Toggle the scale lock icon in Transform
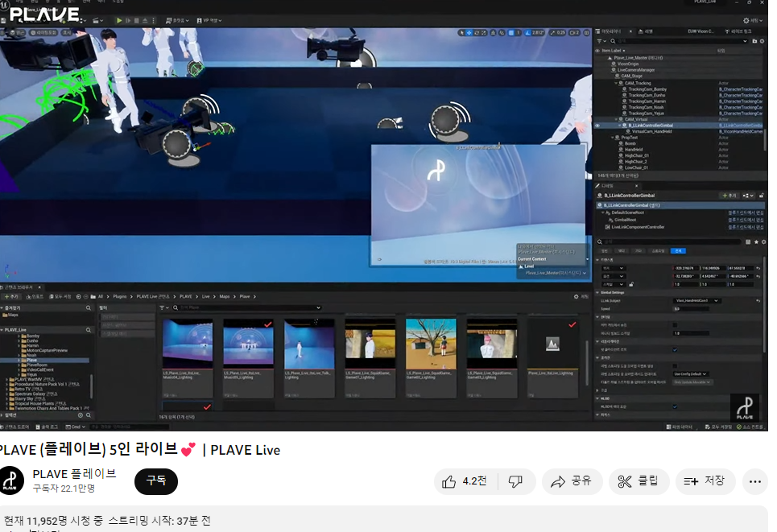777x532 pixels. [631, 284]
